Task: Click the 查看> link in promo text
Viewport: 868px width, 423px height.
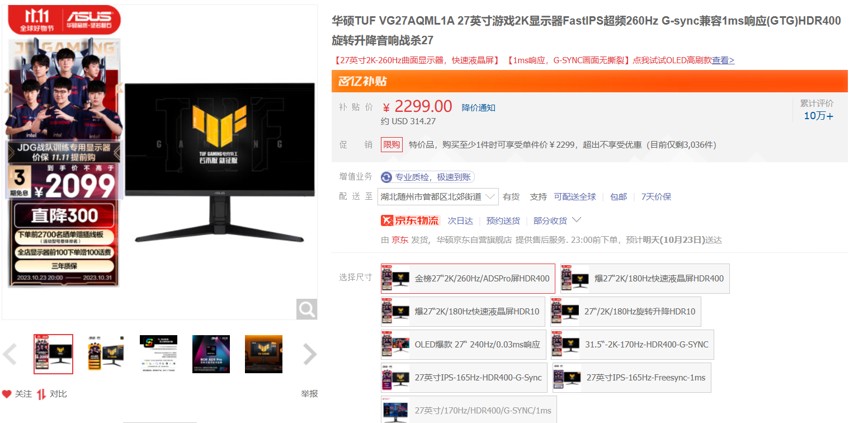Action: click(723, 60)
